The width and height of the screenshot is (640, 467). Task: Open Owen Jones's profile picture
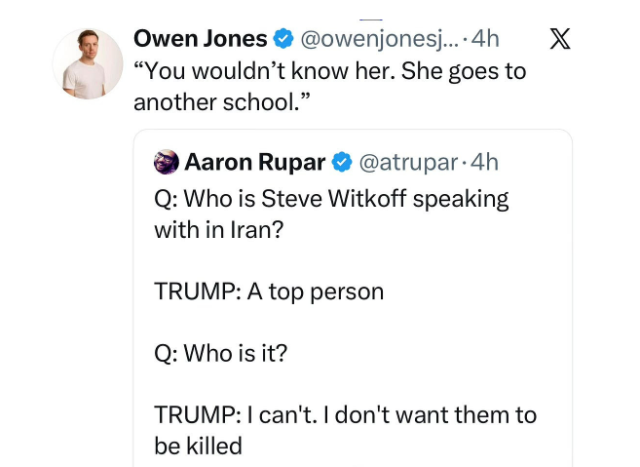coord(88,65)
